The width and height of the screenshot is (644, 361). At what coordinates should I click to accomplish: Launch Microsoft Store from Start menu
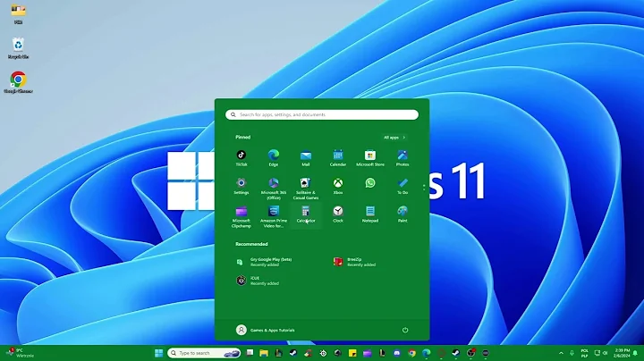point(370,158)
